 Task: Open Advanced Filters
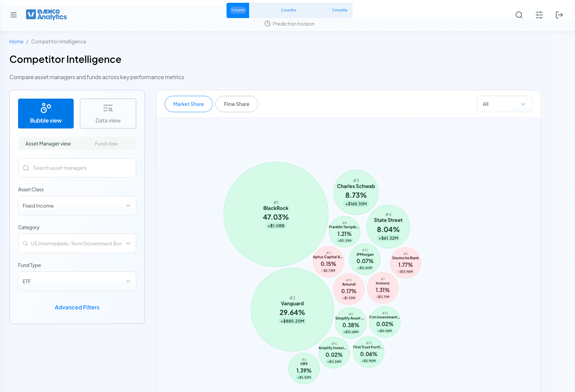pyautogui.click(x=77, y=307)
